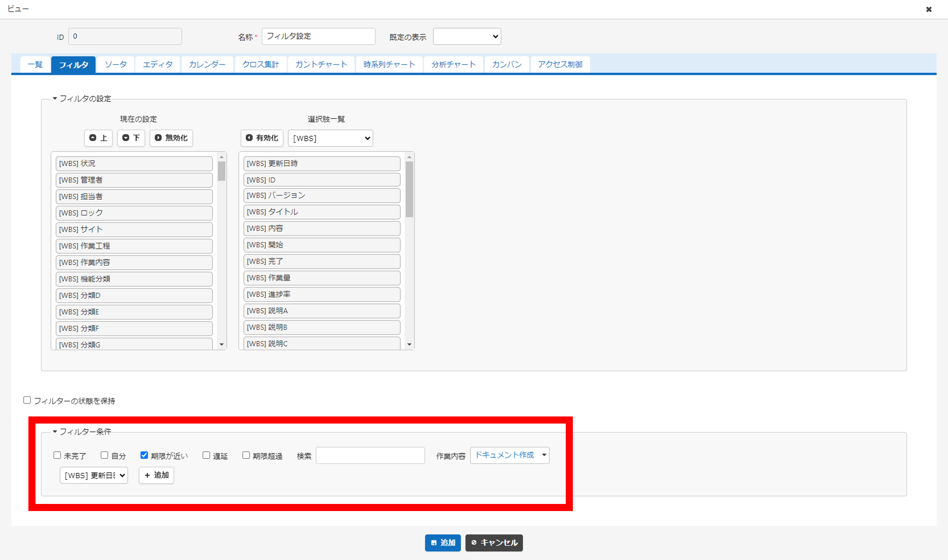Select [WBS] 進捗率 in the options list
The width and height of the screenshot is (948, 560).
pos(322,294)
